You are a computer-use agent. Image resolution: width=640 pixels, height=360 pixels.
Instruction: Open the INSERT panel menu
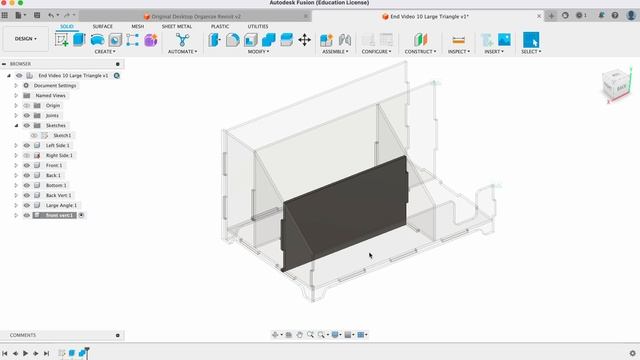(x=494, y=52)
